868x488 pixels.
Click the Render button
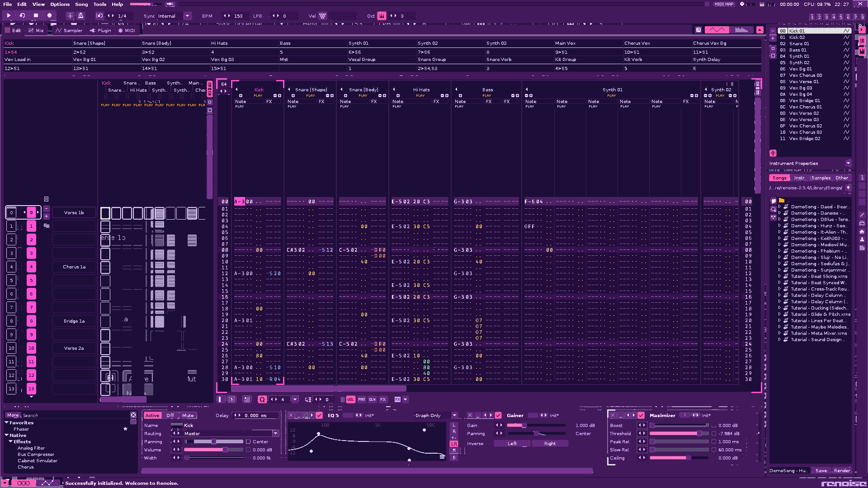tap(842, 470)
